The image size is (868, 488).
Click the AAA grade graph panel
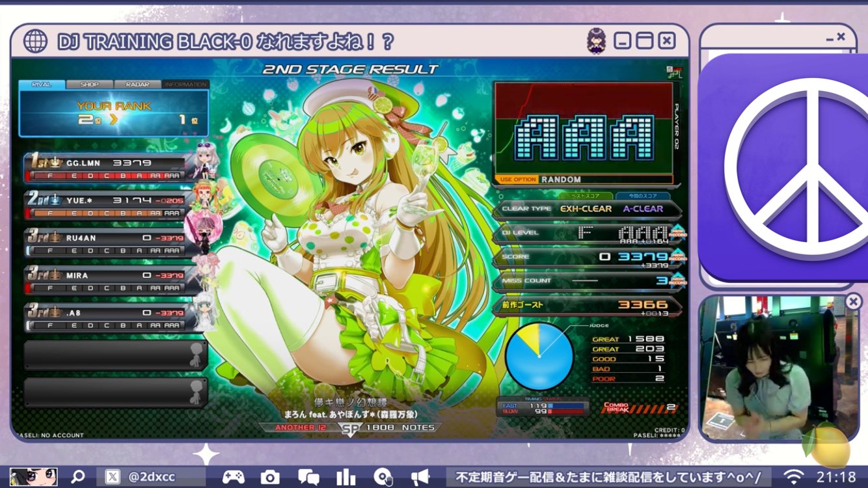pyautogui.click(x=584, y=128)
